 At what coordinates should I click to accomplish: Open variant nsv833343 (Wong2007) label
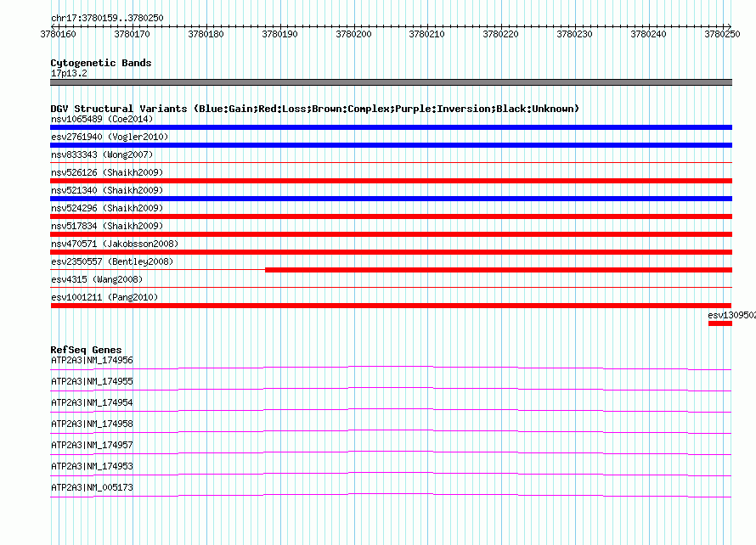coord(102,155)
